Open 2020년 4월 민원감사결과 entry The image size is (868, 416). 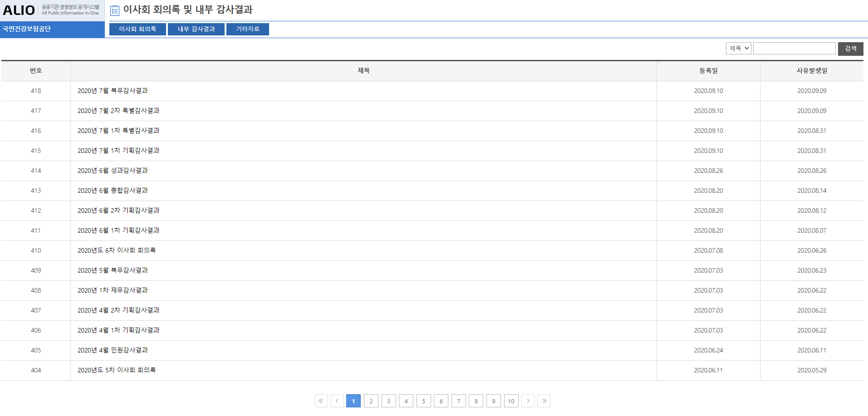pos(113,350)
